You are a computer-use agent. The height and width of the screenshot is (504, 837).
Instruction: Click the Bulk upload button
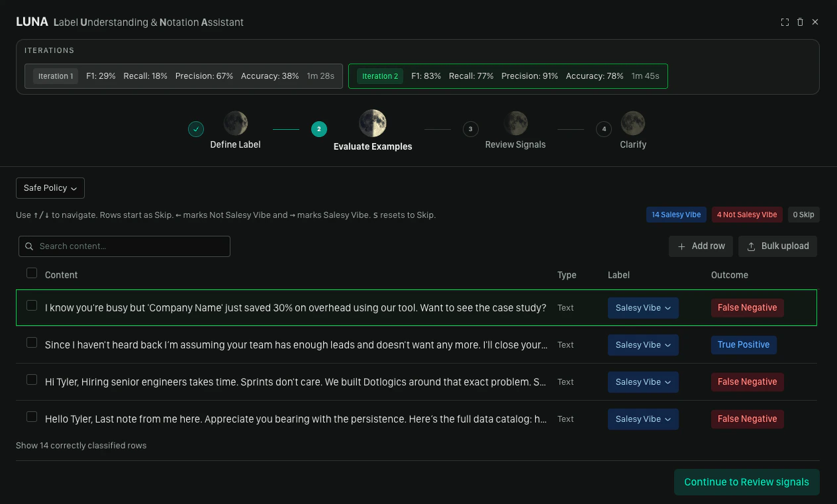point(777,246)
